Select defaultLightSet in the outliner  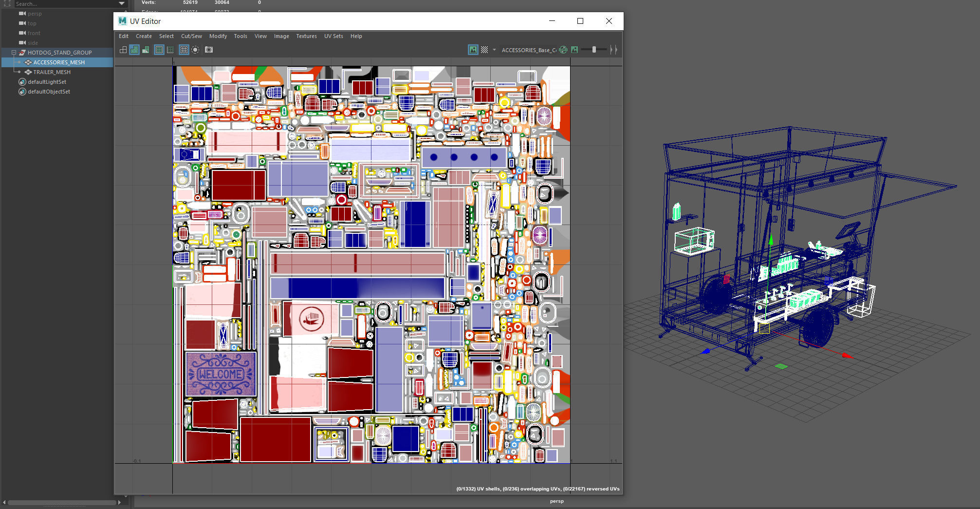pos(47,82)
